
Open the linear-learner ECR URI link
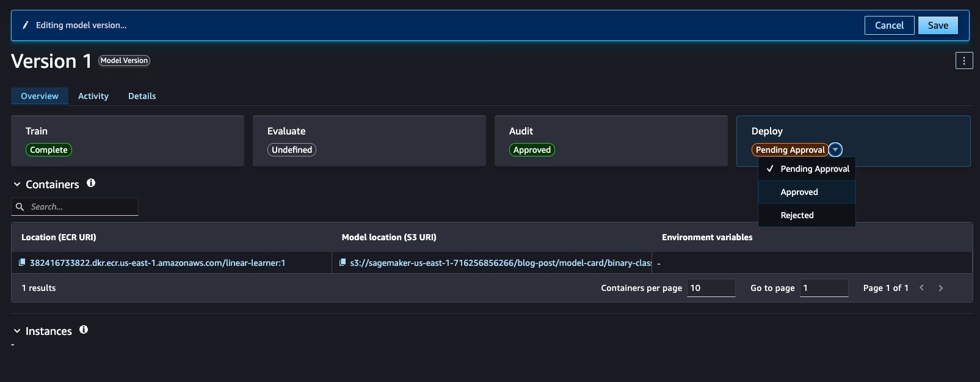point(158,263)
